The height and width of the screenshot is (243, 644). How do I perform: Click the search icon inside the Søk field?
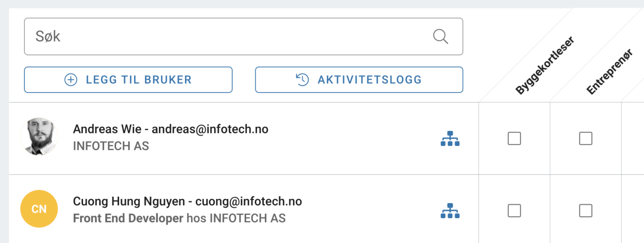click(440, 37)
